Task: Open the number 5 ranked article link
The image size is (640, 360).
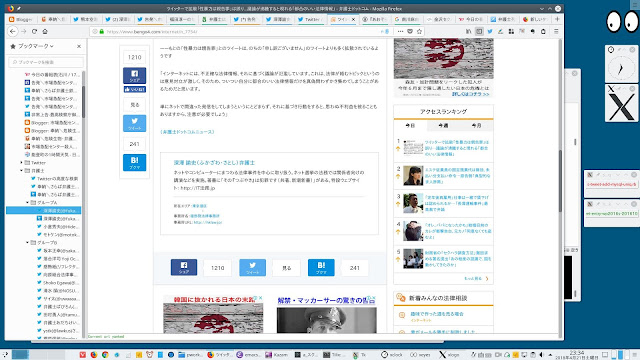Action: (x=457, y=259)
